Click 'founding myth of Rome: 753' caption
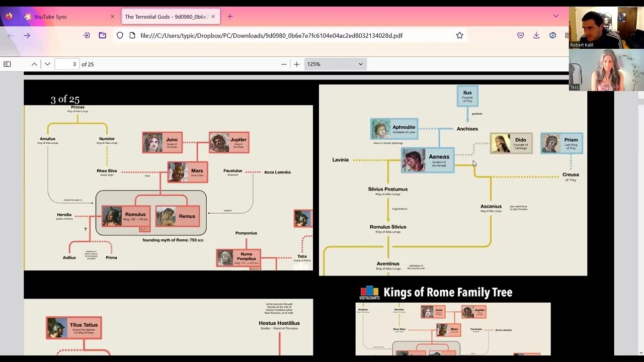This screenshot has height=362, width=644. (x=173, y=240)
